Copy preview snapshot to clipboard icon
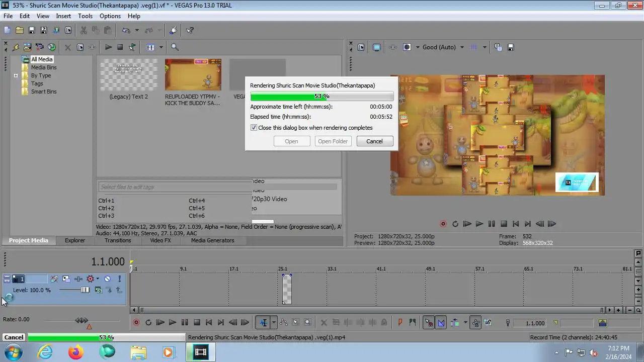644x362 pixels. click(x=498, y=47)
